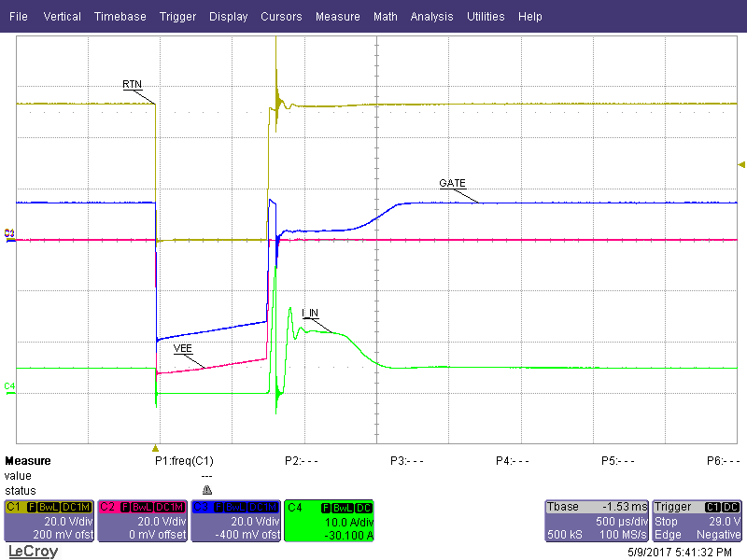
Task: Open the Trigger descriptor box
Action: tap(698, 521)
